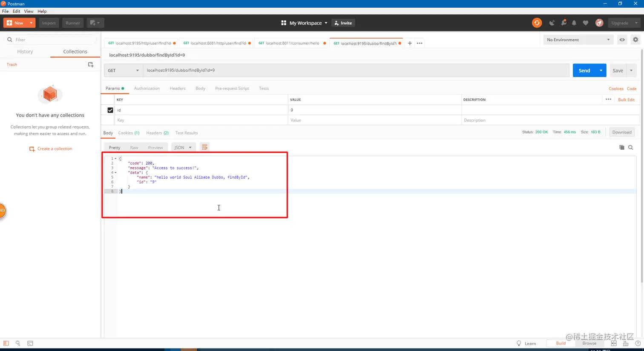Viewport: 644px width, 351px height.
Task: Download the response
Action: (x=622, y=132)
